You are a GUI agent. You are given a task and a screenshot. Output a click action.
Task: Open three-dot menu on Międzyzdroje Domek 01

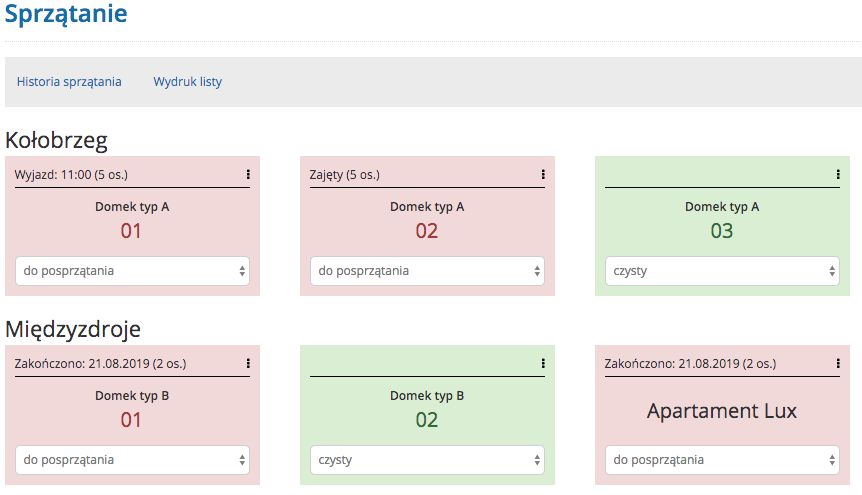click(248, 364)
